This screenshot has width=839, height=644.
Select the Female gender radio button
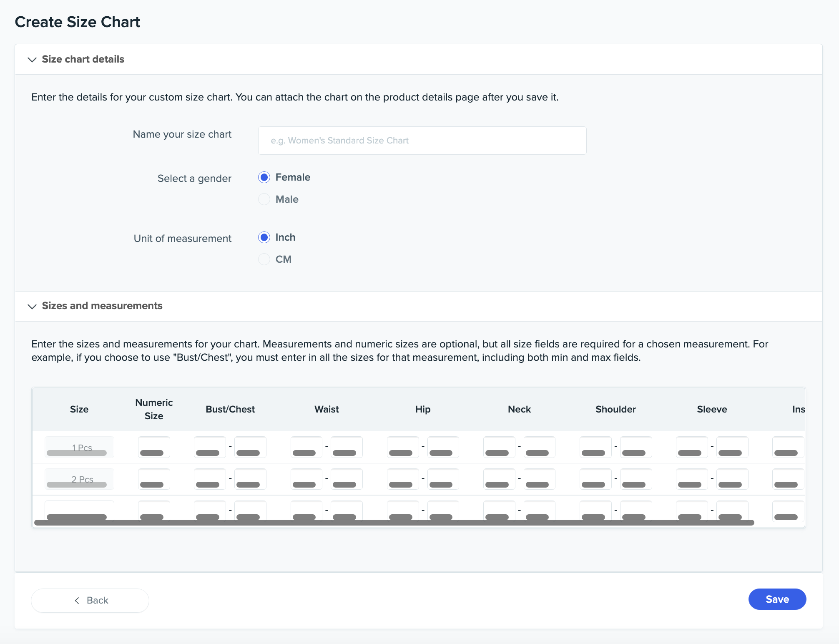pyautogui.click(x=264, y=177)
